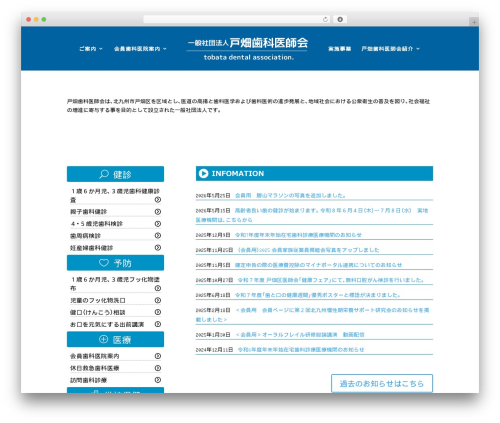Click the browser reload icon
This screenshot has width=500, height=423.
pyautogui.click(x=325, y=20)
